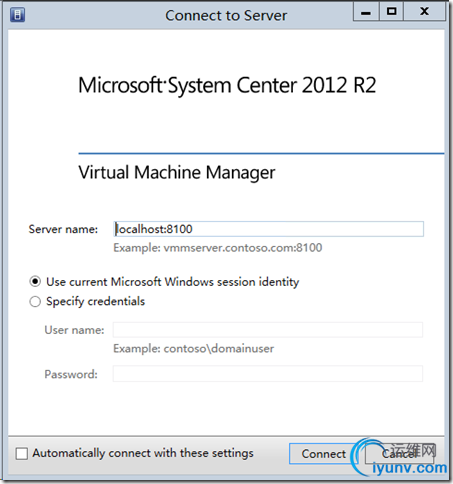The width and height of the screenshot is (453, 484).
Task: Close the Connect to Server dialog
Action: coord(424,12)
